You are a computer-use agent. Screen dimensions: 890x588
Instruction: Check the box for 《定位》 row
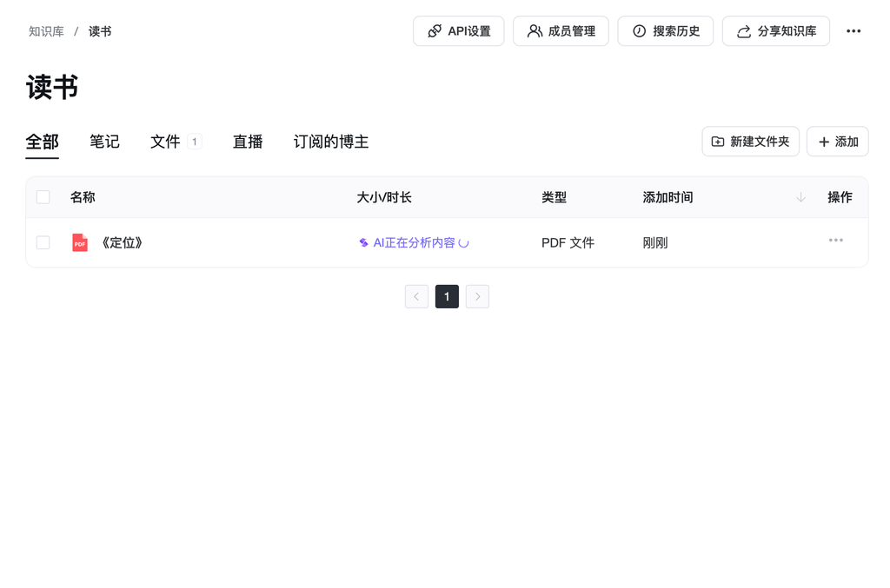43,242
